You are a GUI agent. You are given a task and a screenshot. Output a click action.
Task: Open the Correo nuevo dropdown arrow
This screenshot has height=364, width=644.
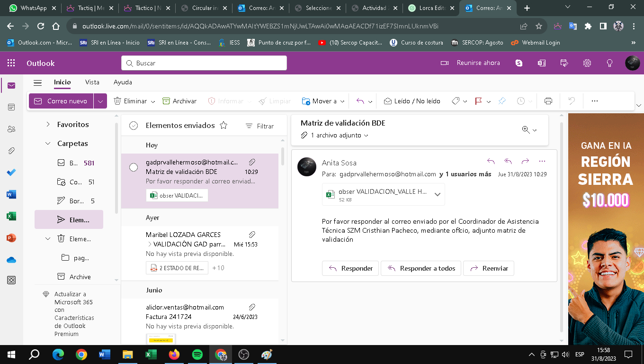click(100, 101)
